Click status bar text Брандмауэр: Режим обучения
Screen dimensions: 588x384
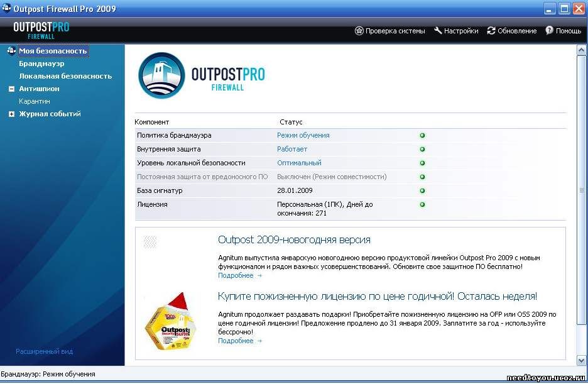48,374
